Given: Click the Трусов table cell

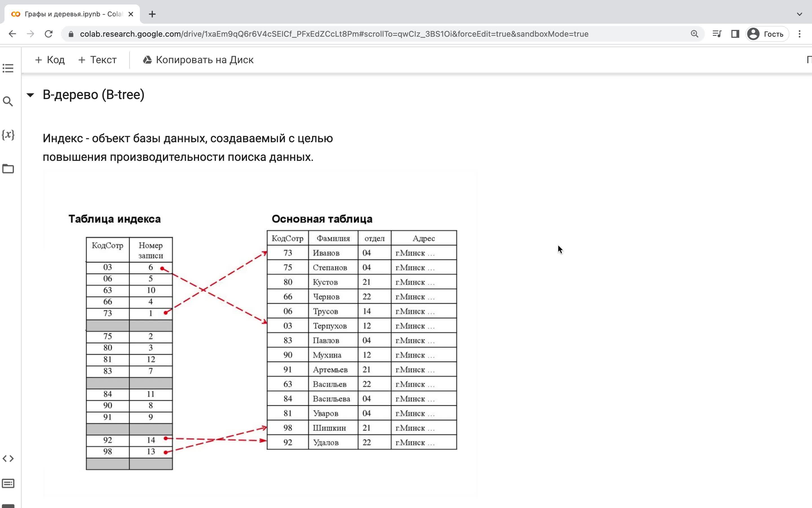Looking at the screenshot, I should [333, 311].
